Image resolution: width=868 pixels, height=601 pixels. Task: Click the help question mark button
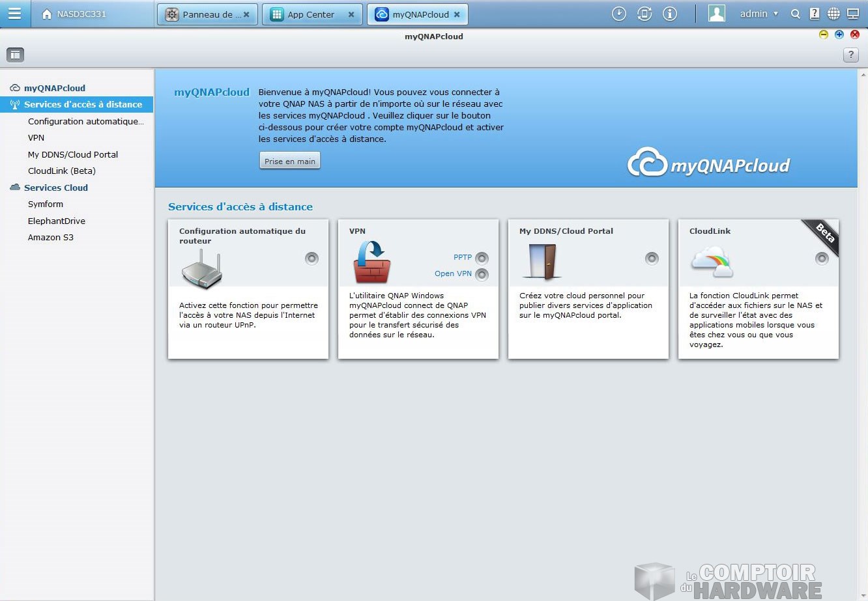coord(850,55)
